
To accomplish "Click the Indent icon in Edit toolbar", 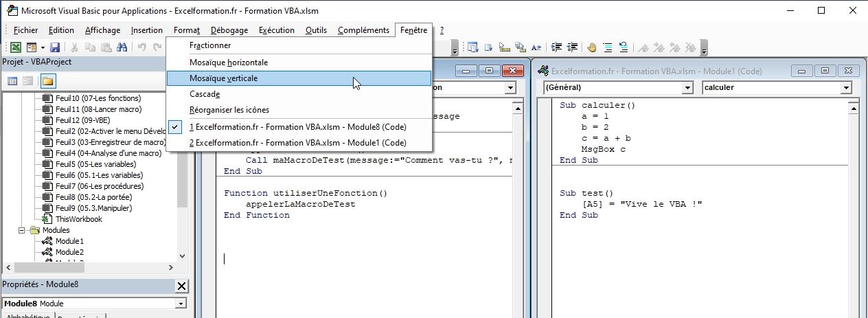I will coord(556,47).
